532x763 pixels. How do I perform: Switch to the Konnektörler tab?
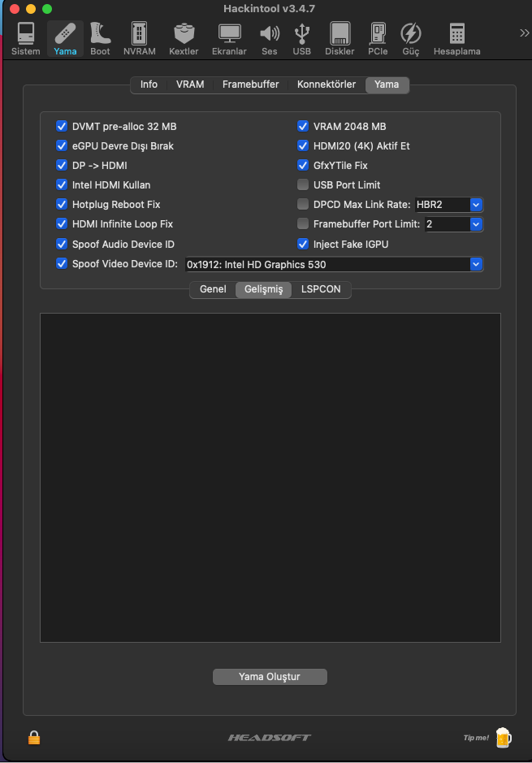coord(327,85)
